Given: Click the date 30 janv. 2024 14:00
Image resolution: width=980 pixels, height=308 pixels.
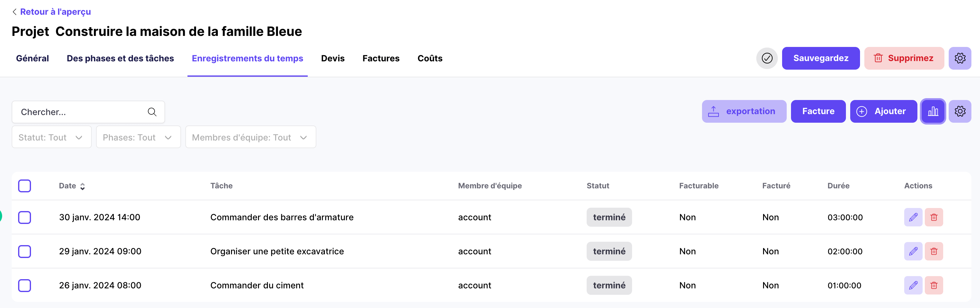Looking at the screenshot, I should click(100, 217).
